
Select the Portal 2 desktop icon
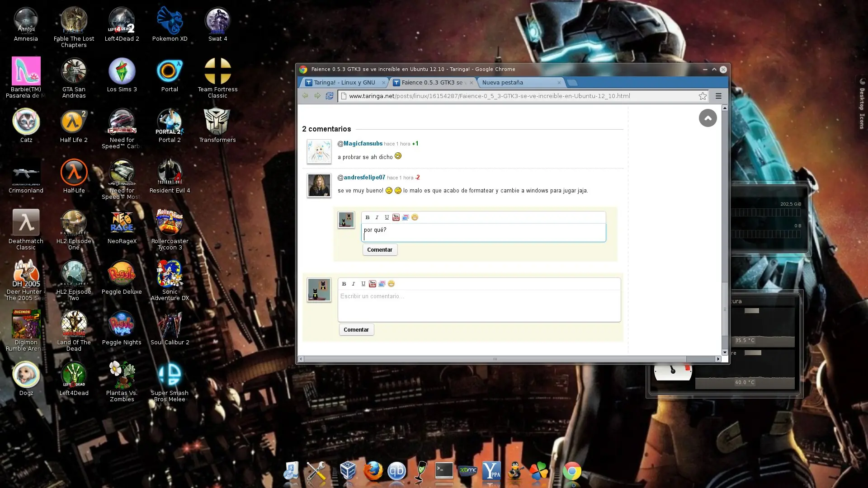click(170, 126)
